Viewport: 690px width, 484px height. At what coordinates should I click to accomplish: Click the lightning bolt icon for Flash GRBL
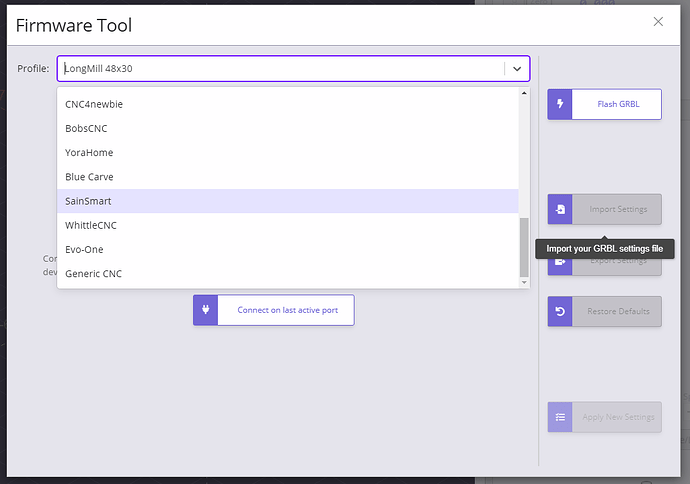[x=560, y=104]
